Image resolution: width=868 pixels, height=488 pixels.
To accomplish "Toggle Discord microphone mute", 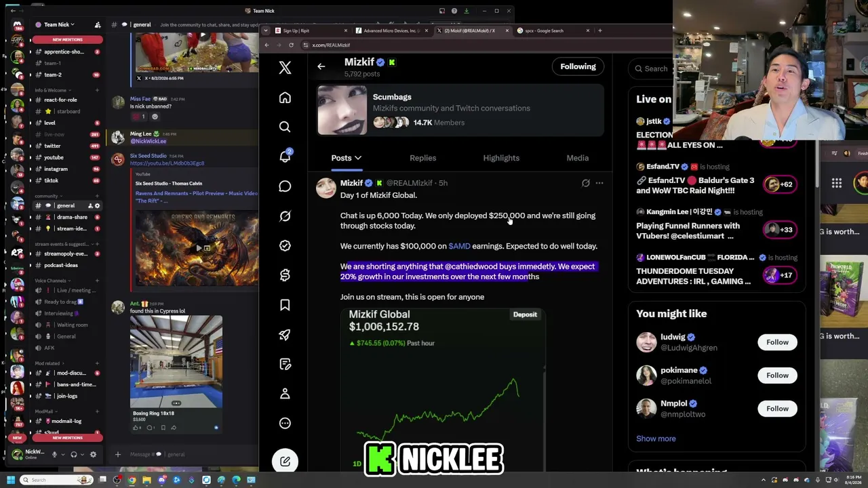I will [54, 454].
